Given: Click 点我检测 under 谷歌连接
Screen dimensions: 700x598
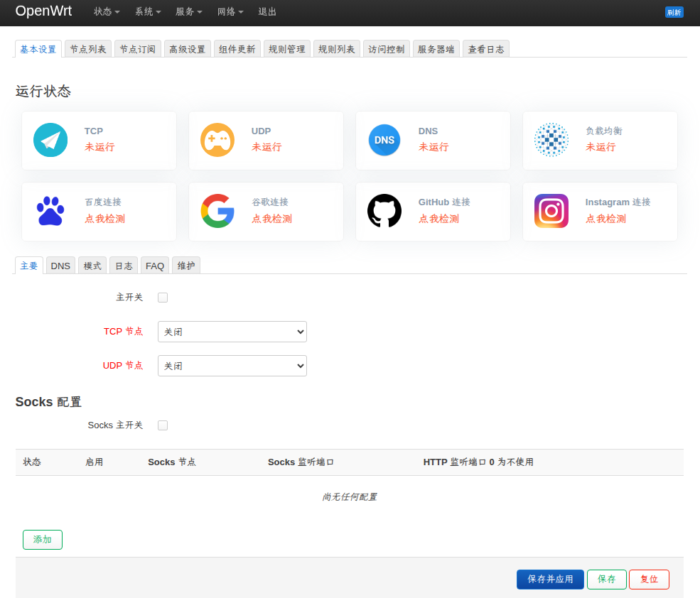Looking at the screenshot, I should (272, 219).
